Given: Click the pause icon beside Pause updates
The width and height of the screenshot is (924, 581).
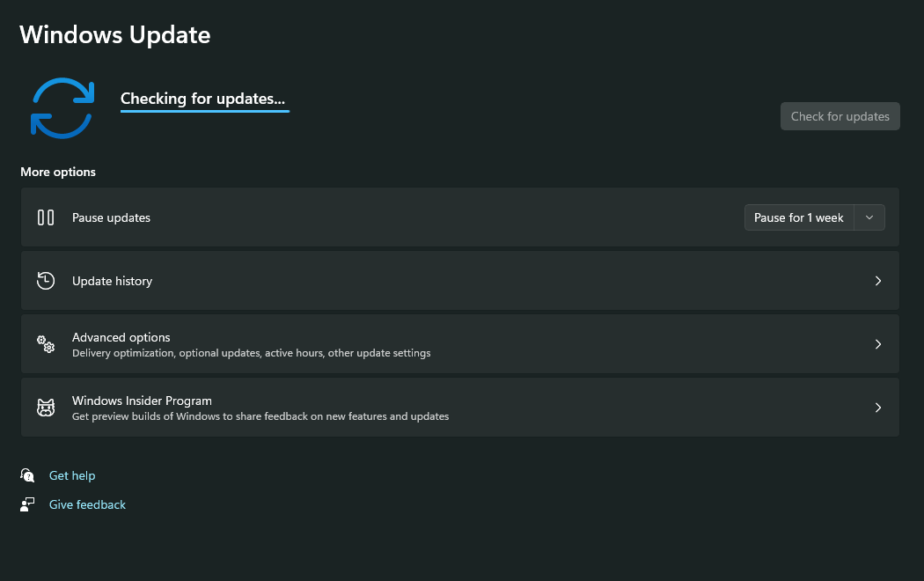Looking at the screenshot, I should [x=46, y=217].
